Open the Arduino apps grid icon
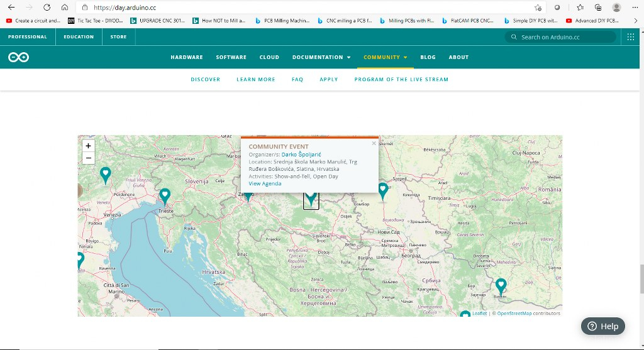 (x=630, y=37)
